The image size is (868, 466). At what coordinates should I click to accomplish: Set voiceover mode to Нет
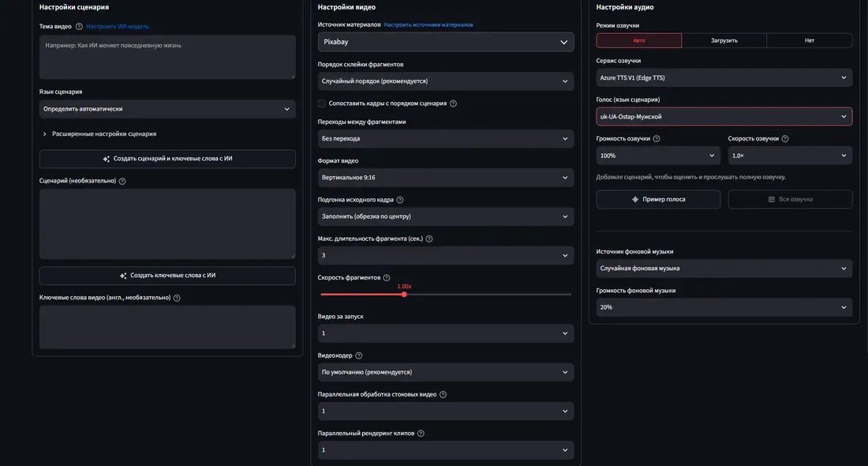(x=810, y=40)
